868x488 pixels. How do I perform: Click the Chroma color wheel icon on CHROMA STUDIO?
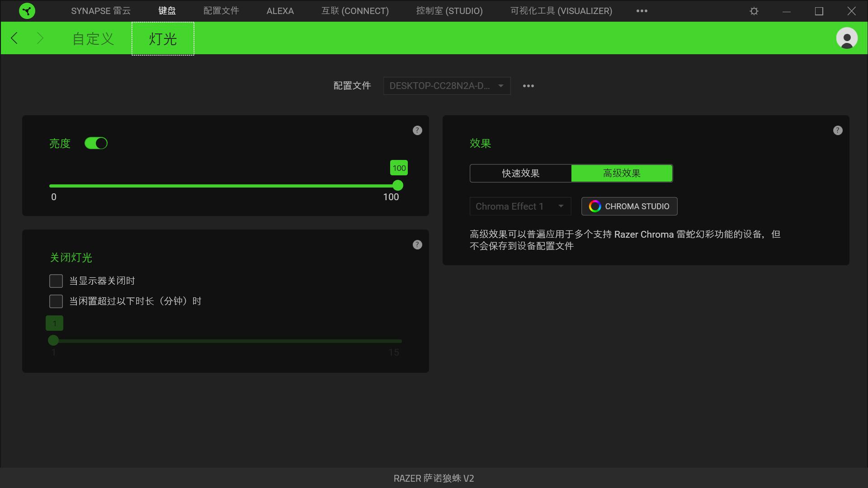click(x=595, y=206)
